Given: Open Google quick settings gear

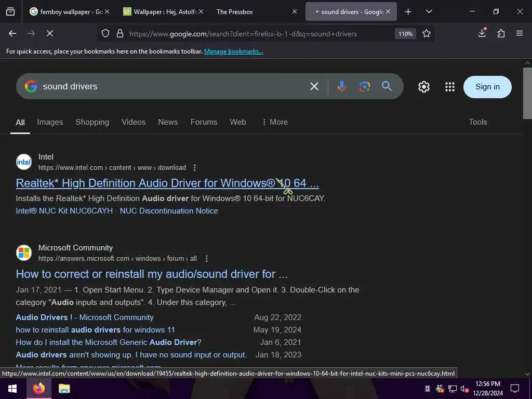Looking at the screenshot, I should (x=424, y=87).
